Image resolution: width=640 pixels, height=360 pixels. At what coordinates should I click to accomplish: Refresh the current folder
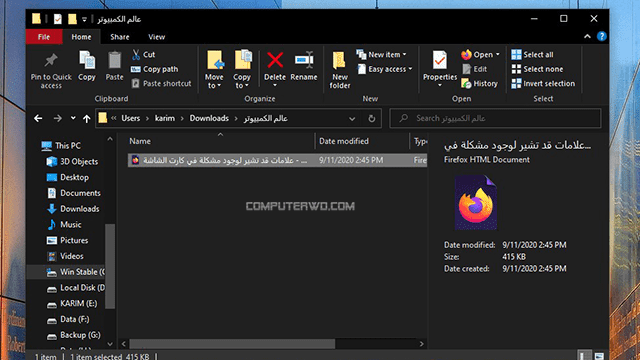click(x=371, y=118)
